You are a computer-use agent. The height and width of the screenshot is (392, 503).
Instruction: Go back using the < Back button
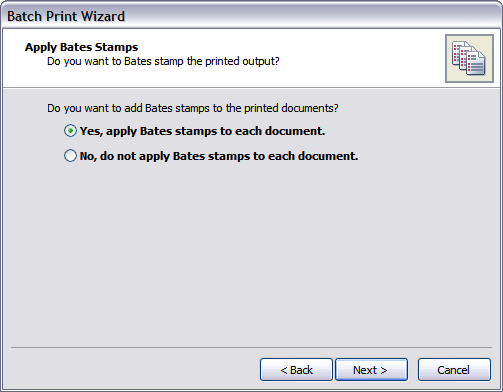[x=296, y=369]
